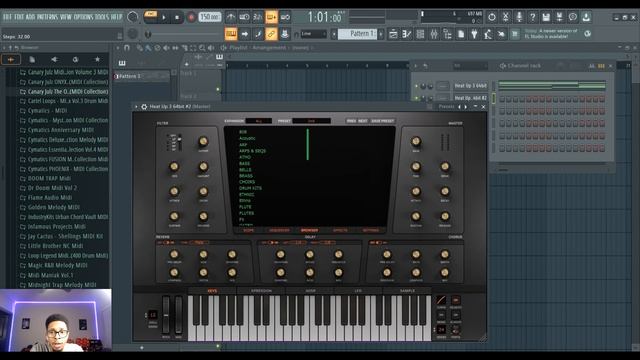Open the Line snap dropdown
The image size is (640, 360).
pyautogui.click(x=313, y=34)
